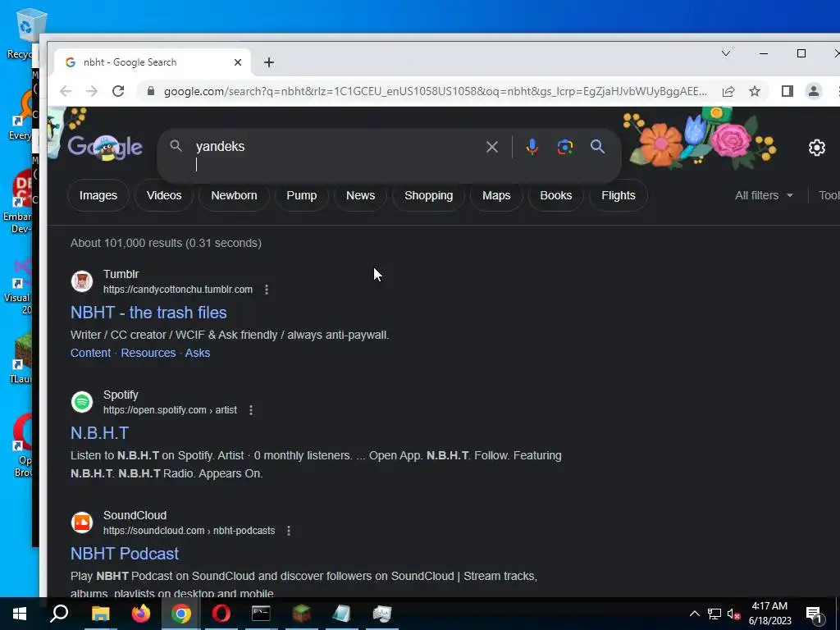The width and height of the screenshot is (840, 630).
Task: Search by image using the Lens icon
Action: pos(564,147)
